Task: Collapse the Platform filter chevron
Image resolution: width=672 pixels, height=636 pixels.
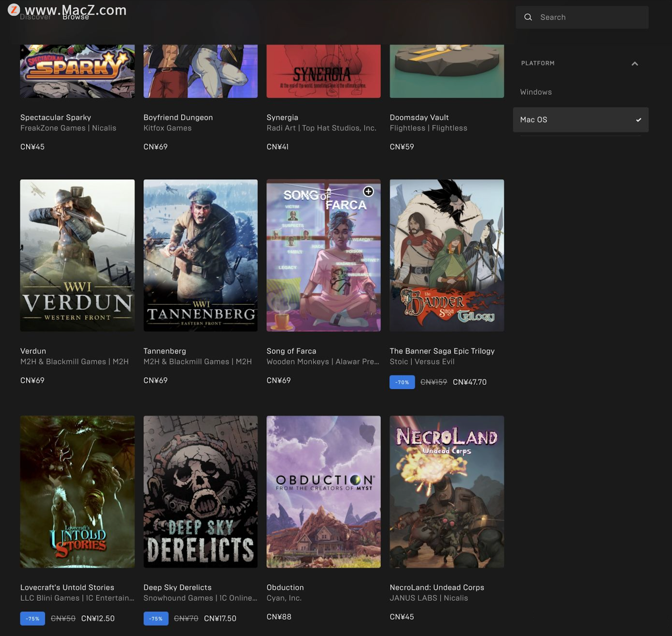Action: (635, 64)
